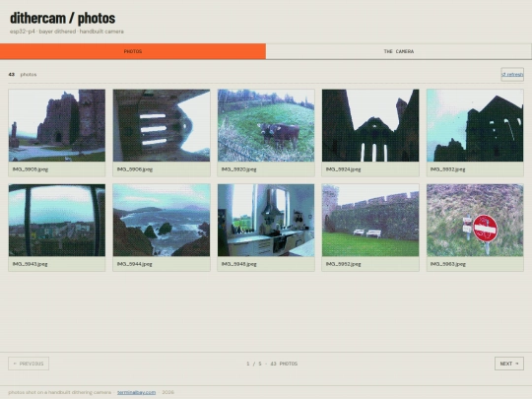
Task: Click the IMG_5924.jpeg filename label
Action: coord(343,169)
